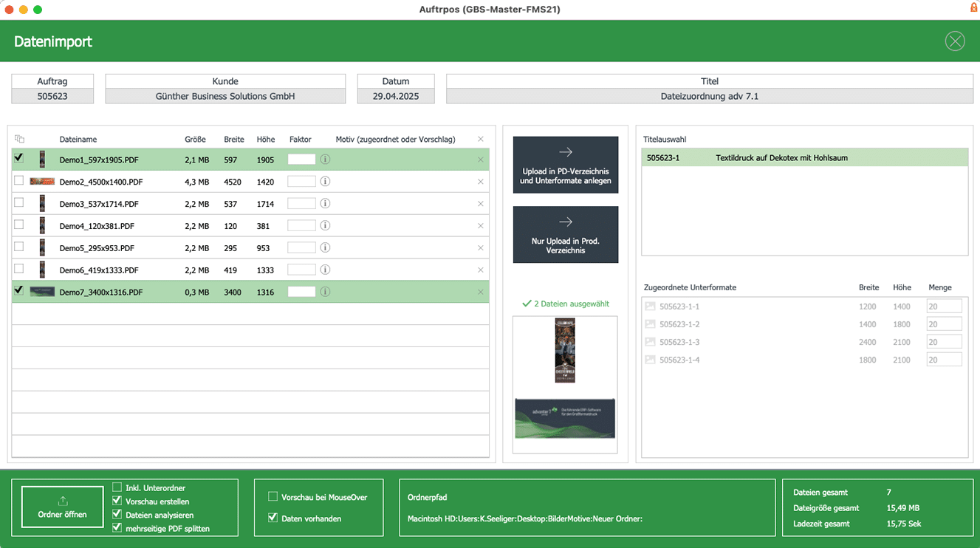Image resolution: width=980 pixels, height=548 pixels.
Task: Remove Demo2_4500x1400.PDF using its X icon
Action: pyautogui.click(x=481, y=182)
